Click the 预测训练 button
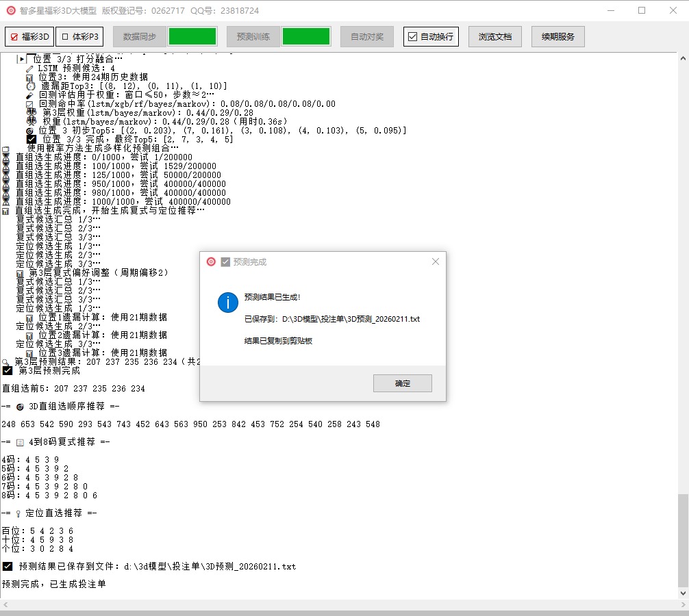The width and height of the screenshot is (689, 616). point(253,37)
